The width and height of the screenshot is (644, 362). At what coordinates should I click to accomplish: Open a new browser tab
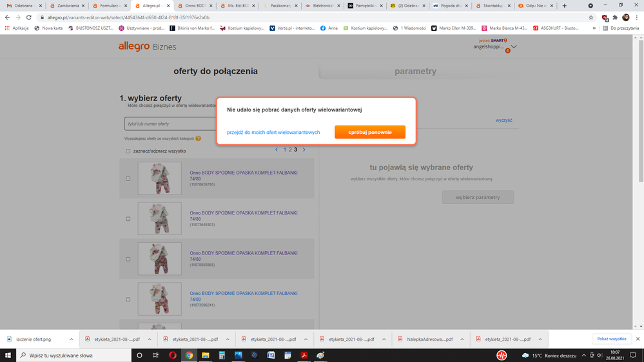pos(564,6)
